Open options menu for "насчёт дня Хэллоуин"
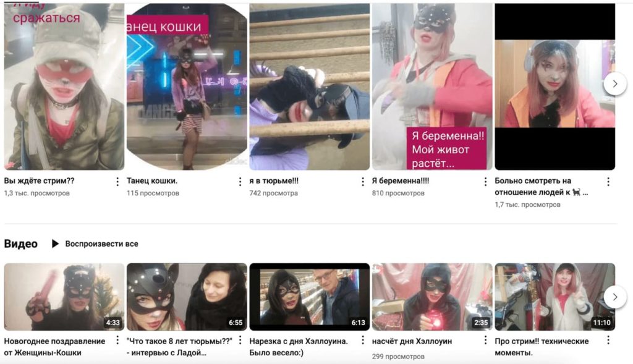This screenshot has width=633, height=364. click(486, 341)
